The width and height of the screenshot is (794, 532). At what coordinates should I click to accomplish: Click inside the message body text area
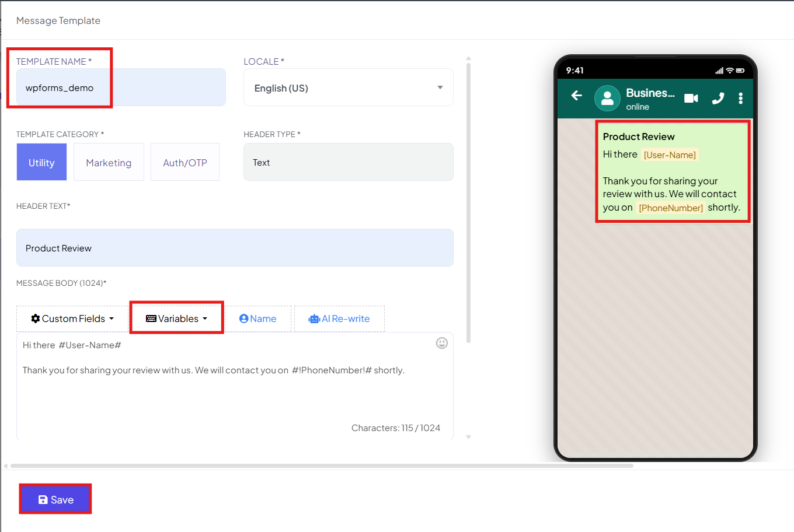[x=235, y=386]
